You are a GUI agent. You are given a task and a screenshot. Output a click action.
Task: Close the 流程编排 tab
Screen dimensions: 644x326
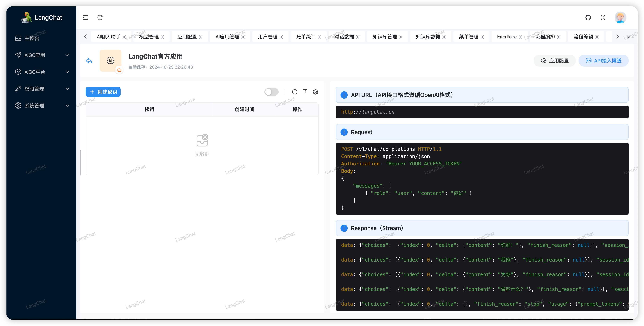(x=559, y=37)
